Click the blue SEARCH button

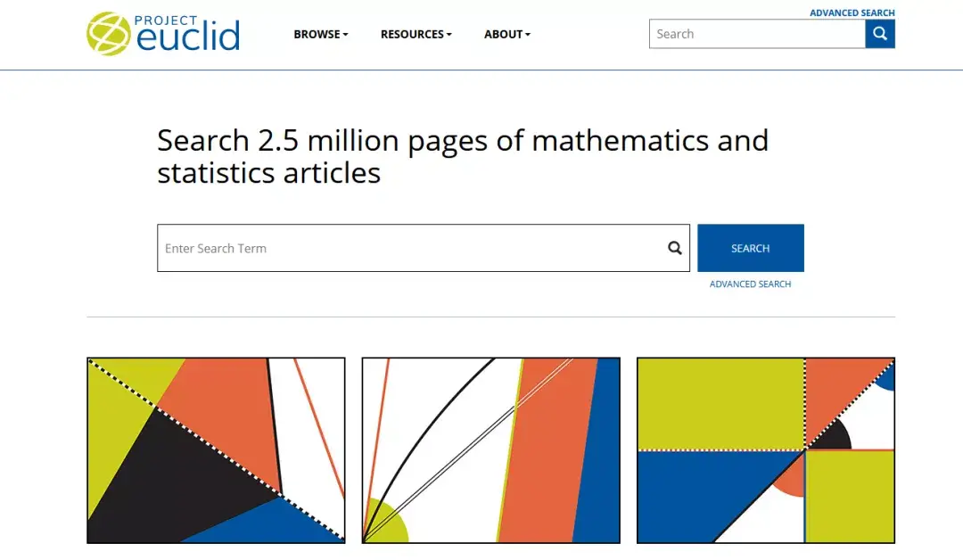pos(750,248)
